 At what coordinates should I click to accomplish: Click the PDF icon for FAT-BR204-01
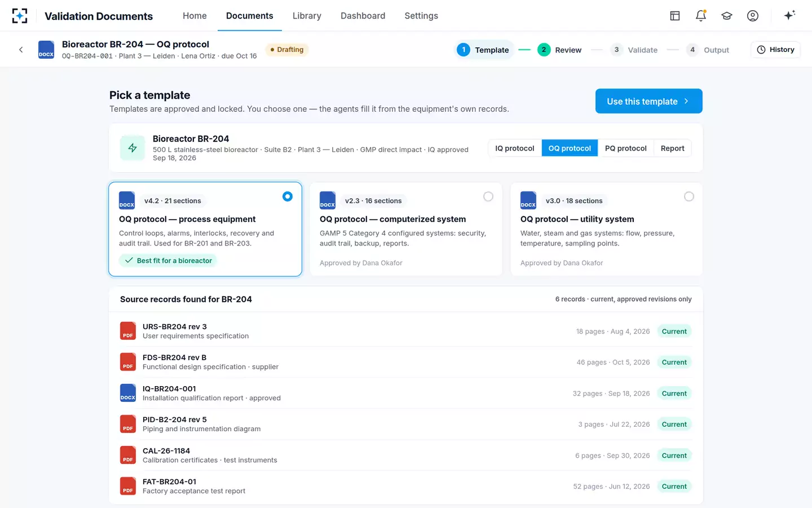click(128, 486)
